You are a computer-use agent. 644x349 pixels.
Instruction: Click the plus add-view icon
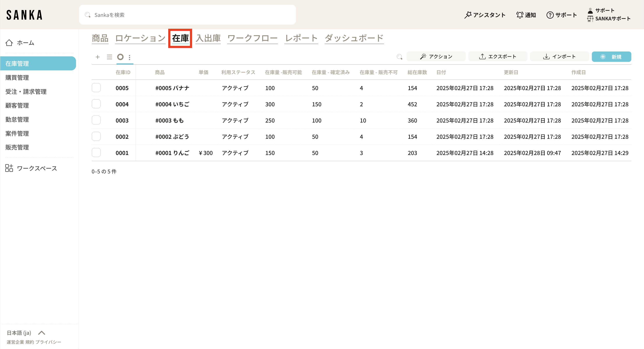98,57
